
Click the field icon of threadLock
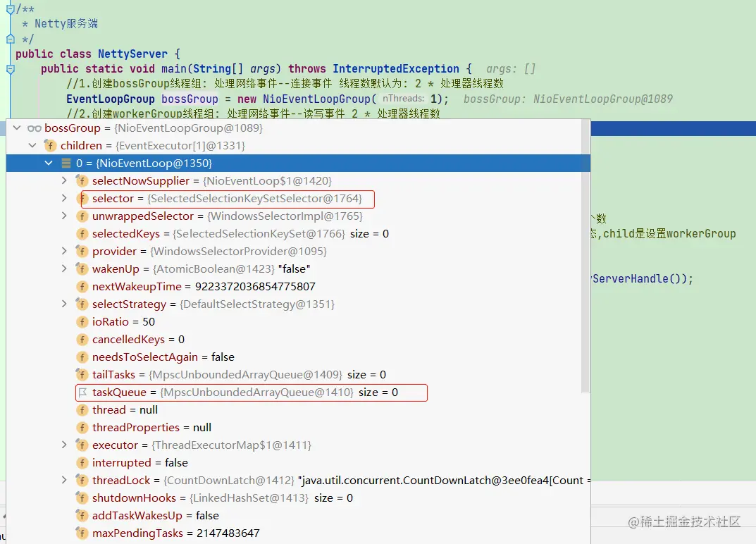(82, 481)
